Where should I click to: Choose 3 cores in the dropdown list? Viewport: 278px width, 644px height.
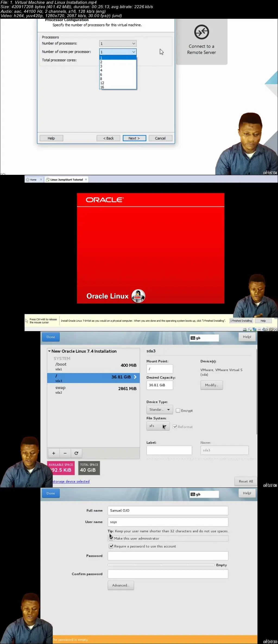(x=118, y=66)
